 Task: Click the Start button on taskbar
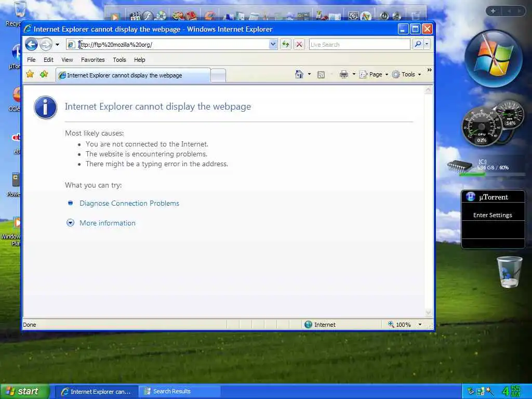25,391
